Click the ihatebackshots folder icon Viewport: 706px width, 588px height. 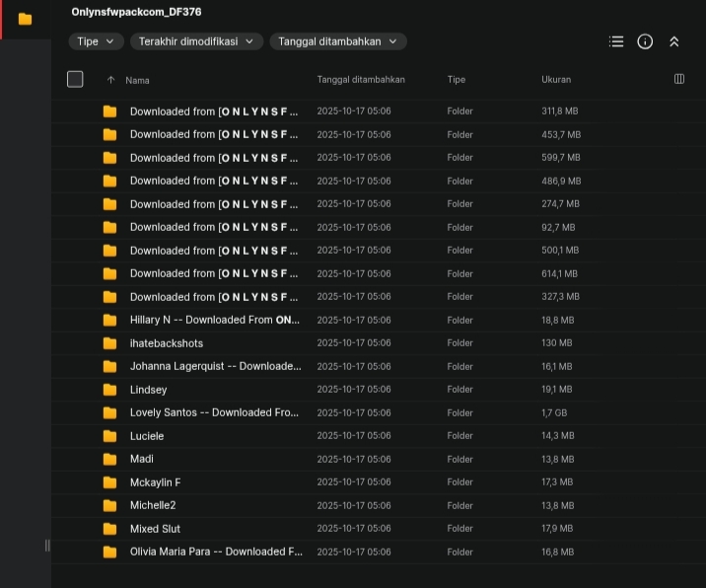[x=110, y=343]
